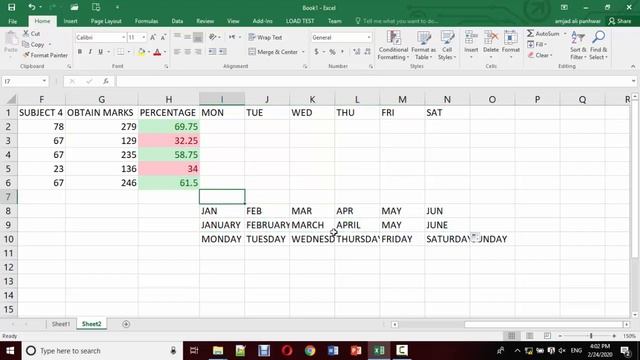Increase font size with the A icon

tap(153, 38)
